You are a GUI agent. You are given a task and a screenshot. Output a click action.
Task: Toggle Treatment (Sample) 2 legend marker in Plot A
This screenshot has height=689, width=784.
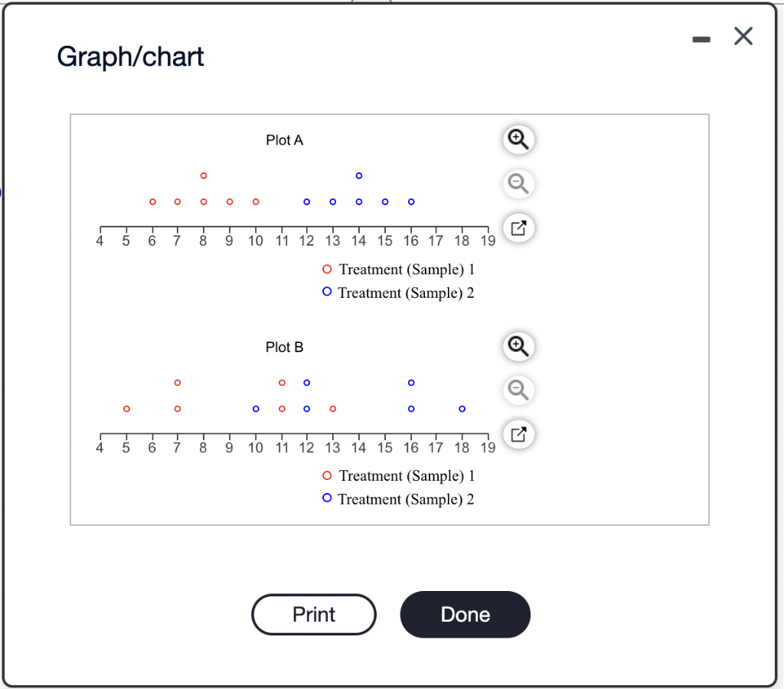click(x=326, y=292)
